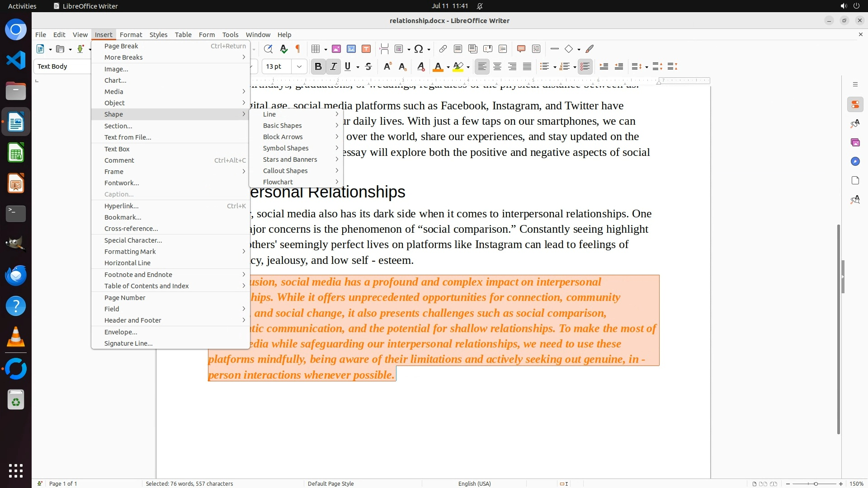Viewport: 868px width, 488px height.
Task: Toggle Bold formatting off
Action: (x=318, y=67)
